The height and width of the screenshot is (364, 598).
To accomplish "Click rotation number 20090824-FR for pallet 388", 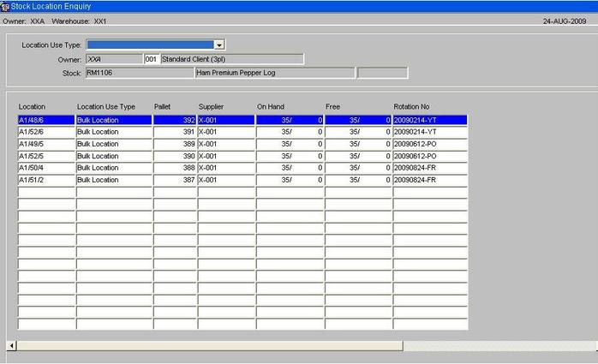I will (430, 168).
